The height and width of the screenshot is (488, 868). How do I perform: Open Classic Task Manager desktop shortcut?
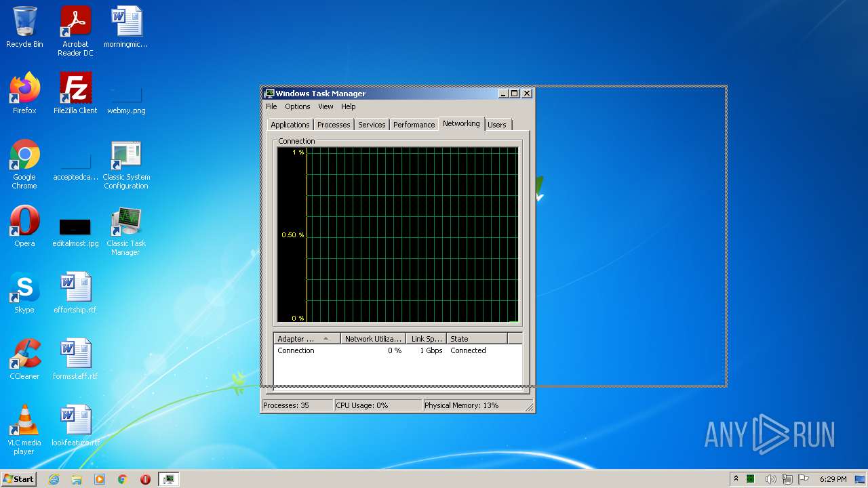pyautogui.click(x=126, y=231)
